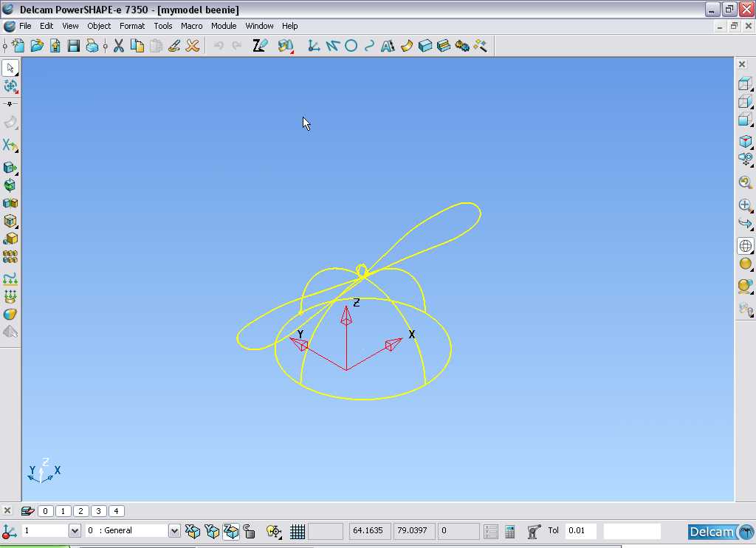
Task: Open the Solid creation toolbar icon
Action: pos(425,46)
